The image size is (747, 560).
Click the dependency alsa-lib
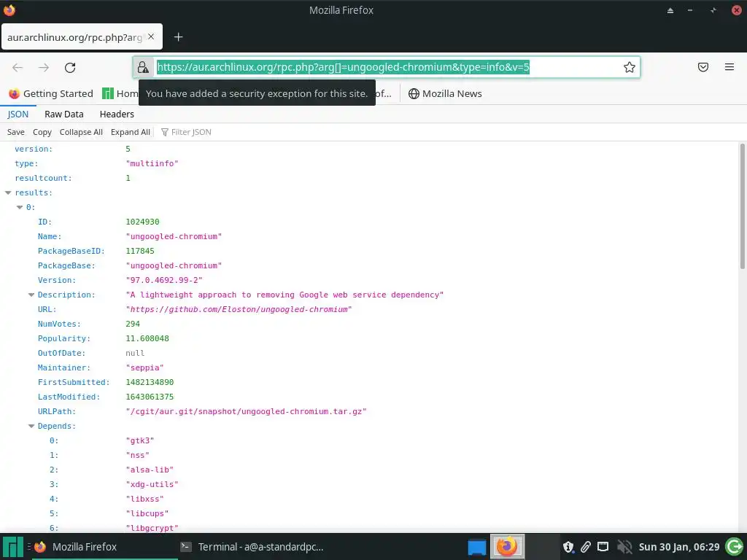tap(150, 470)
